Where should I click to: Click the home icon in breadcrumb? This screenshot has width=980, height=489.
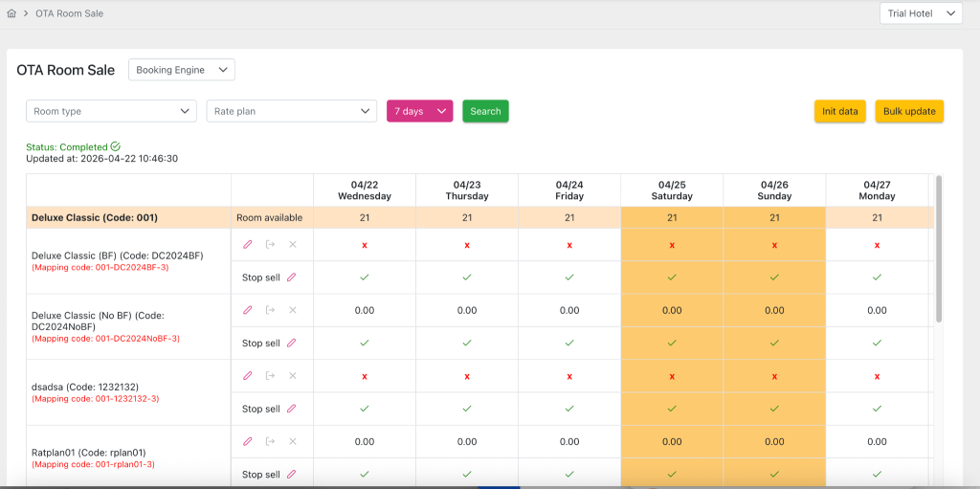pyautogui.click(x=11, y=14)
